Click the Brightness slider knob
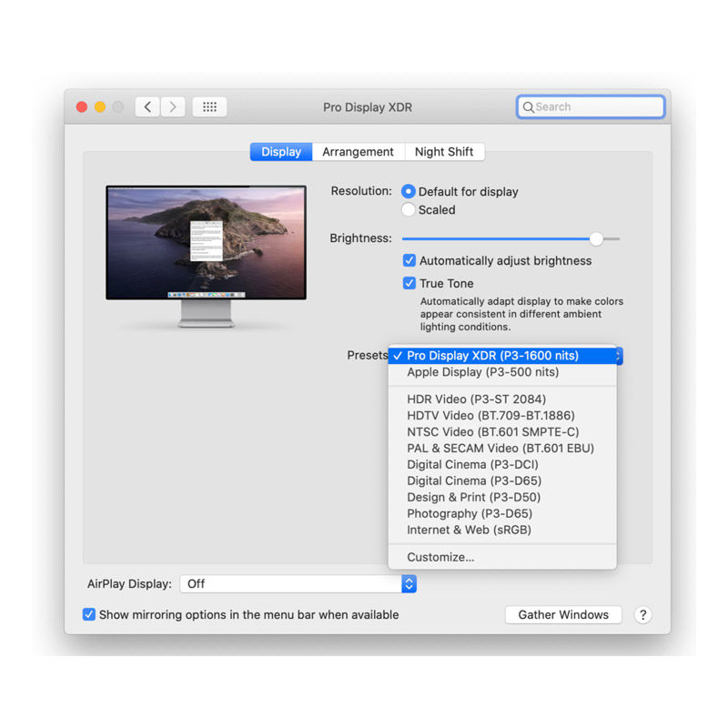The image size is (728, 728). [596, 238]
